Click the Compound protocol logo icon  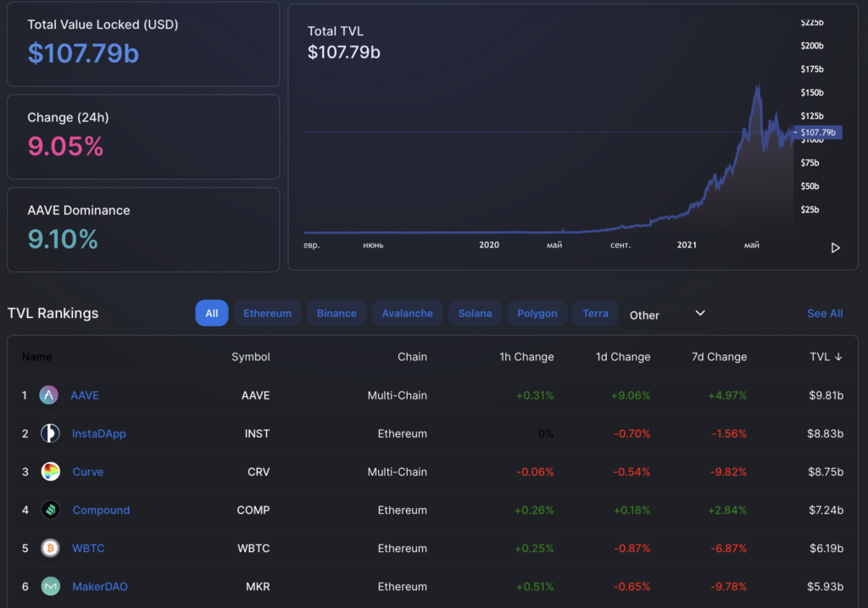coord(50,510)
